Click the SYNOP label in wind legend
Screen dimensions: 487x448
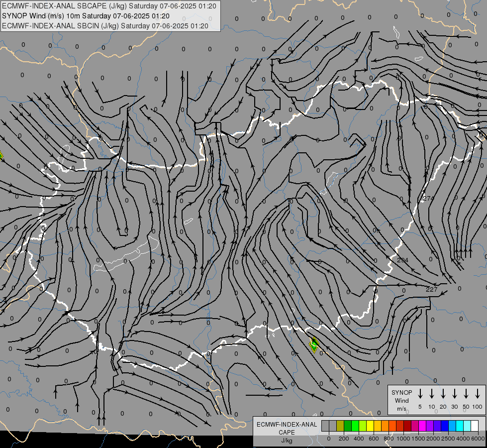(401, 392)
